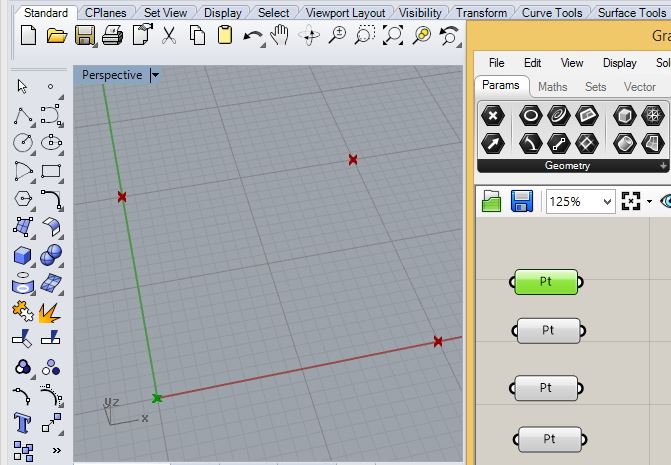Toggle the Grasshopper preview eye icon
Image resolution: width=671 pixels, height=465 pixels.
coord(666,201)
